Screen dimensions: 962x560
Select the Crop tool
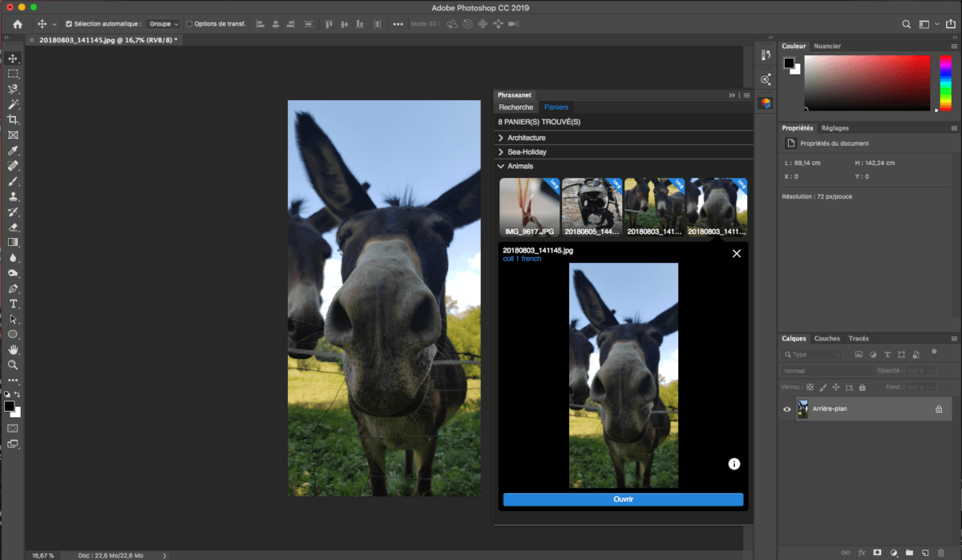11,119
